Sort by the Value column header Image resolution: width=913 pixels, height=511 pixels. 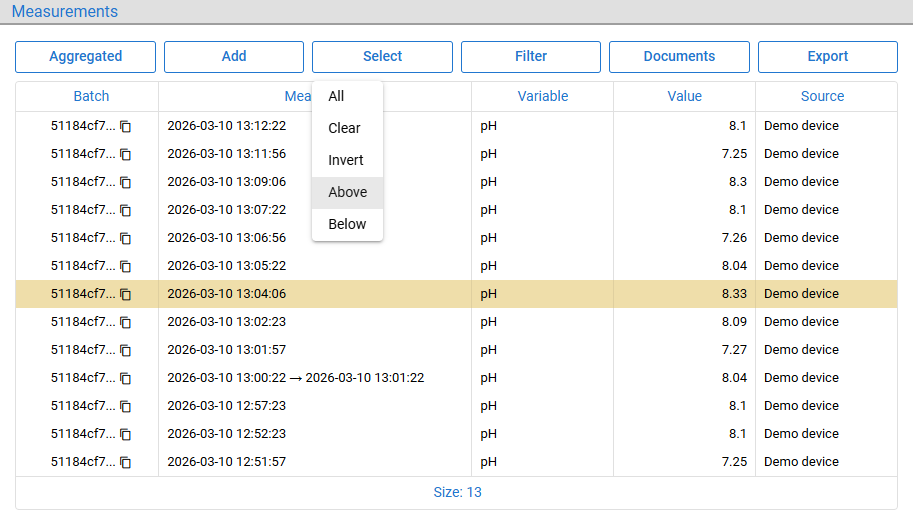(x=685, y=96)
